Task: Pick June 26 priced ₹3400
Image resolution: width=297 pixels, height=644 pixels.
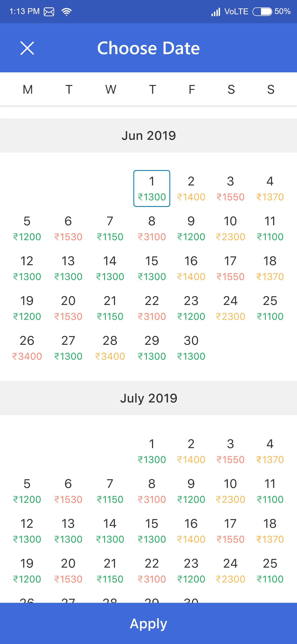Action: 27,348
